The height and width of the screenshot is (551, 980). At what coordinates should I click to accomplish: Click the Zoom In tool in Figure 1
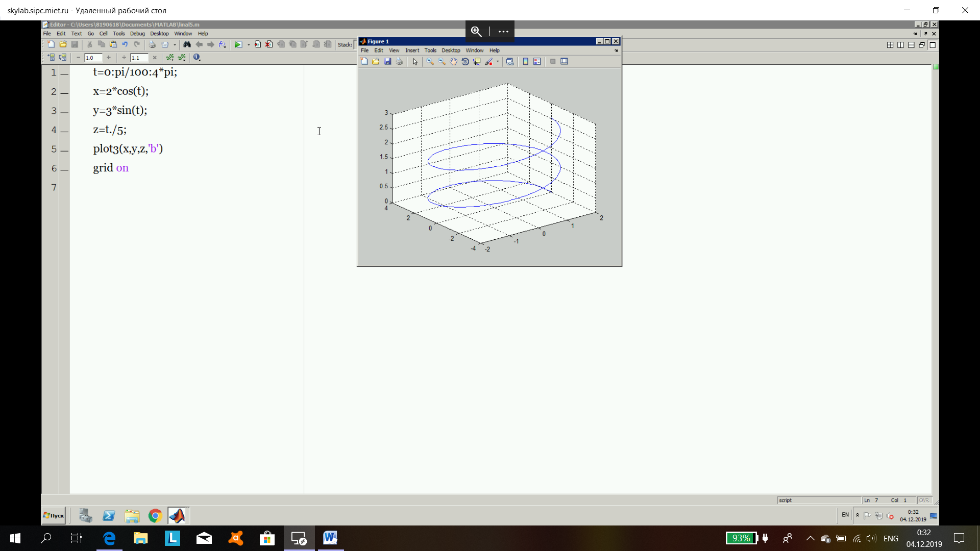pyautogui.click(x=430, y=61)
